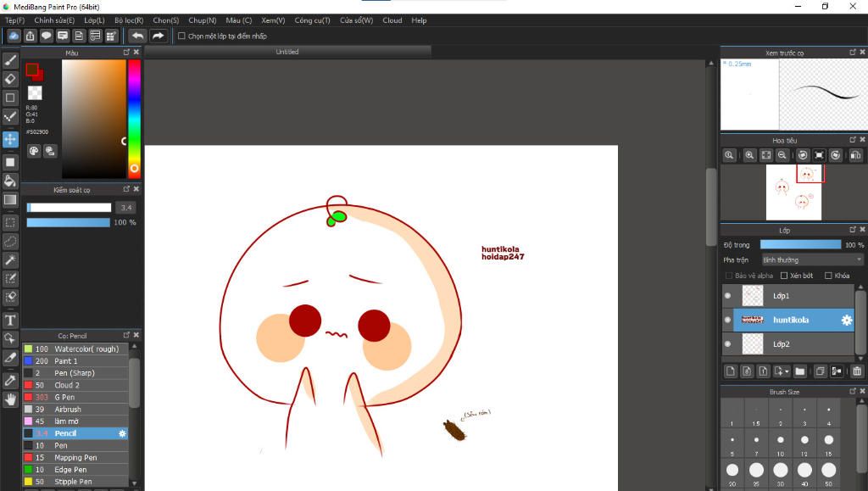Screen dimensions: 868x491
Task: Click the Redo arrow in toolbar
Action: click(159, 36)
